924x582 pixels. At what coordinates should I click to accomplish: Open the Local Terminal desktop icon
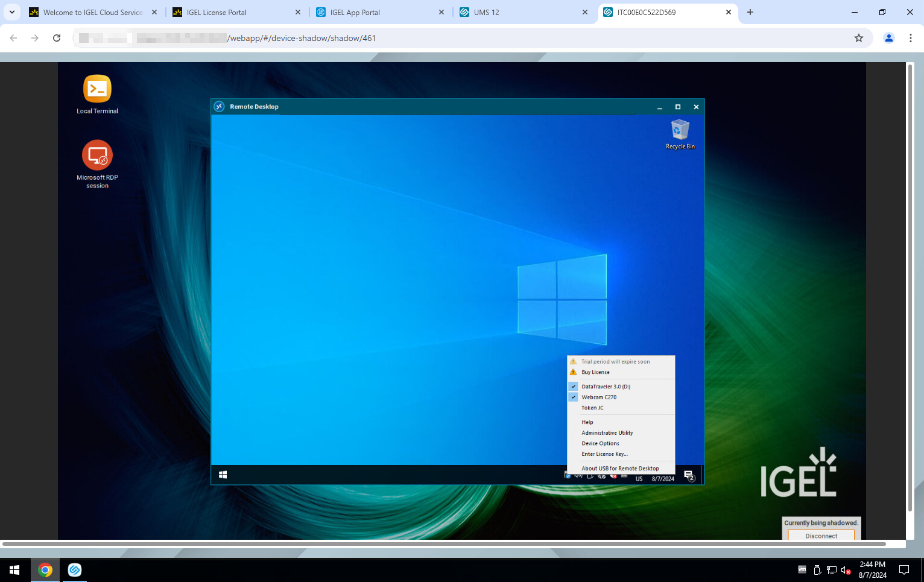pyautogui.click(x=97, y=90)
